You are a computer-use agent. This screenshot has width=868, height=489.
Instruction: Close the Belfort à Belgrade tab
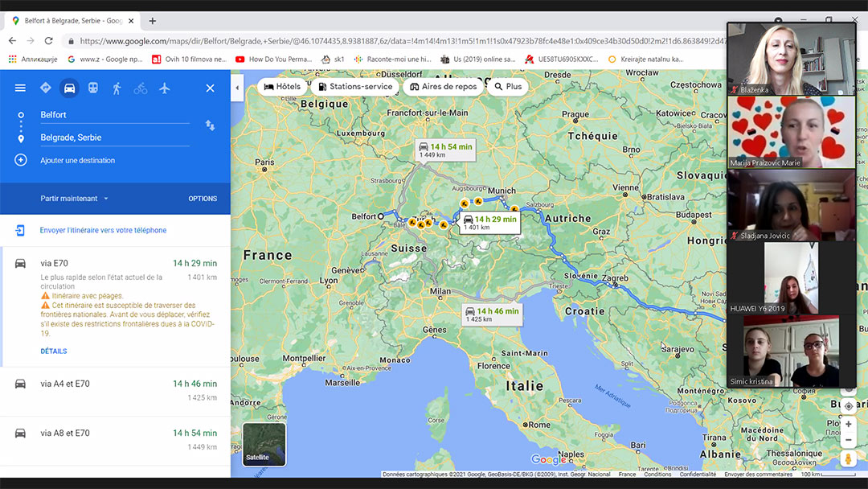(x=131, y=21)
